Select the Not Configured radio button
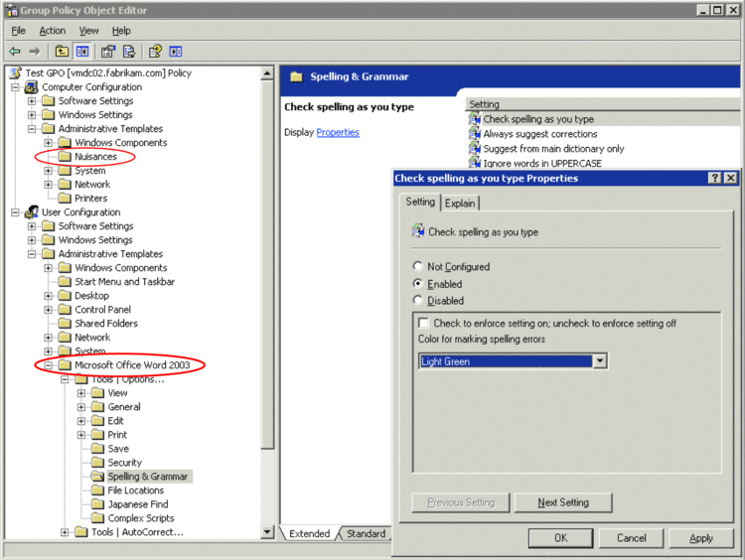The image size is (745, 560). click(417, 266)
